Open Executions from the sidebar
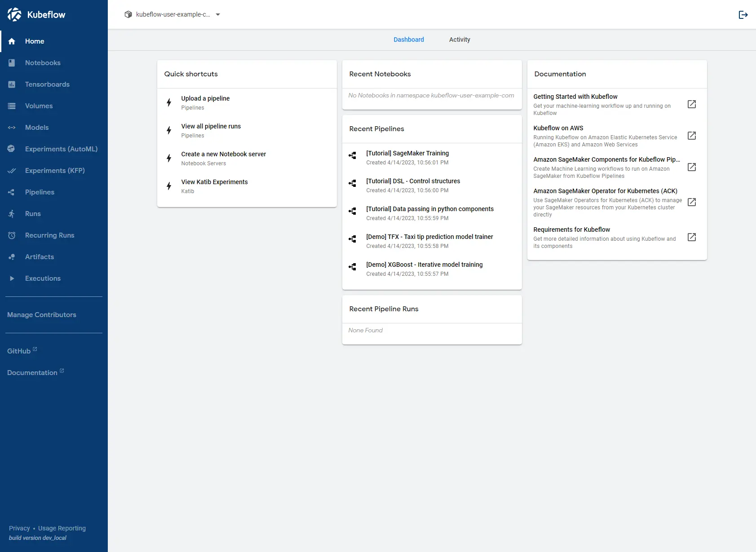Screen dimensions: 756x552 pyautogui.click(x=54, y=278)
